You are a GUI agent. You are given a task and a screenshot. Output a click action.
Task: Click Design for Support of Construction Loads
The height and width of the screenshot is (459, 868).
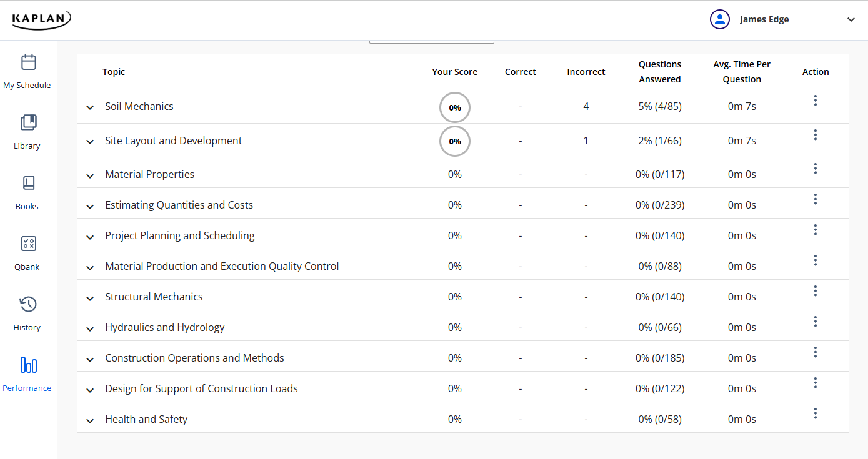point(201,388)
